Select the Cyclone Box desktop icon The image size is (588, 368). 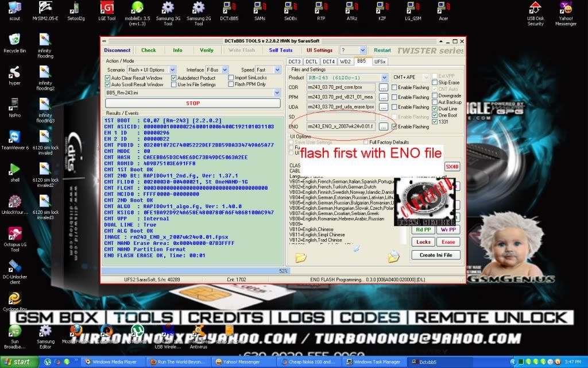14,301
